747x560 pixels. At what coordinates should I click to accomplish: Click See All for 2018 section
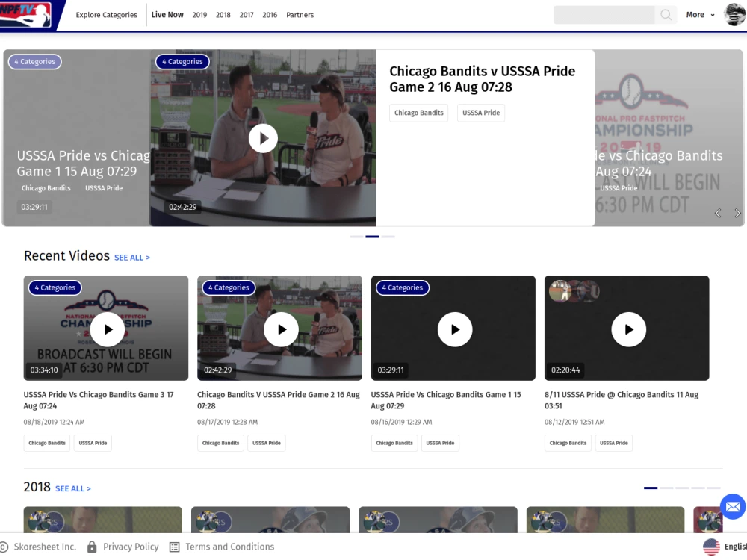tap(73, 488)
